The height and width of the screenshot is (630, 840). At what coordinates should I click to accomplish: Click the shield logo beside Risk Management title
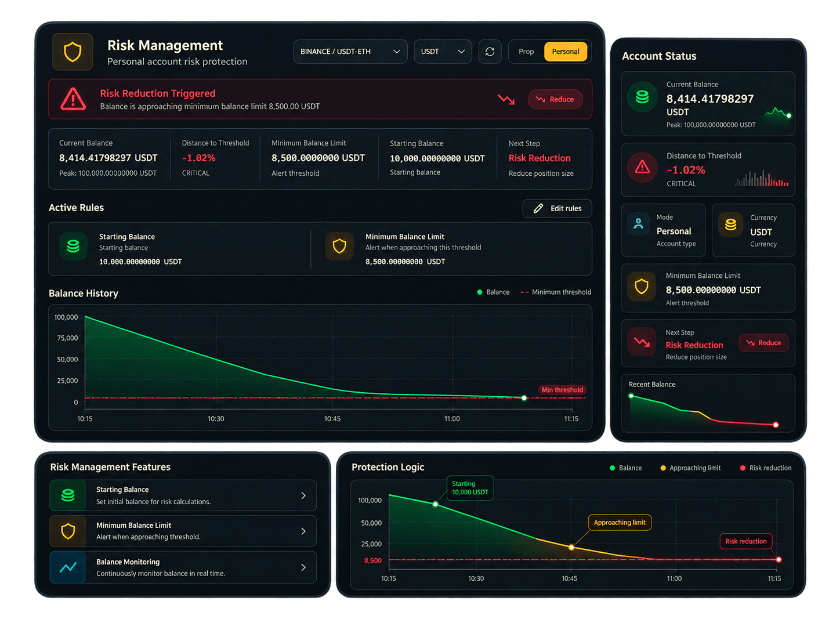click(x=73, y=52)
